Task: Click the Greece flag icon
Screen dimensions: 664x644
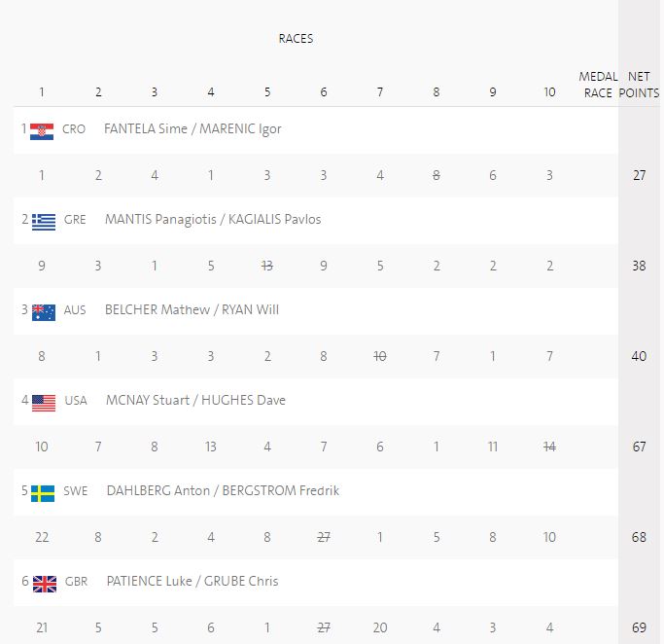Action: (44, 220)
